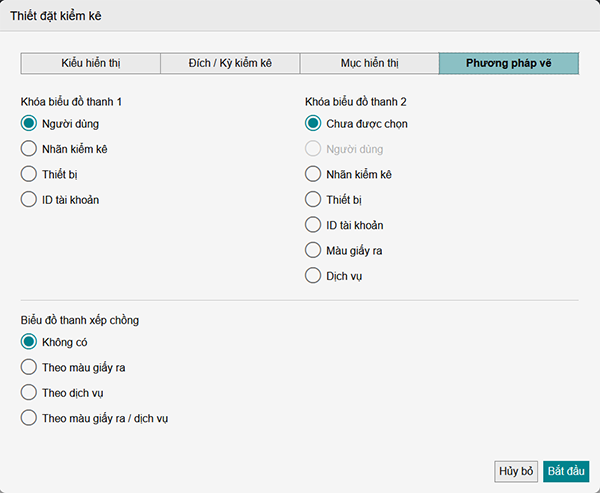Select ID tài khoản for bar key 1
Image resolution: width=600 pixels, height=493 pixels.
tap(29, 199)
